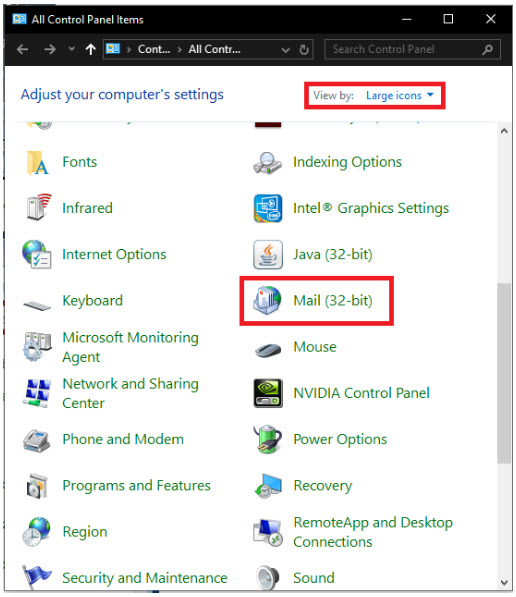Open the Mail (32-bit) icon
Image resolution: width=516 pixels, height=597 pixels.
coord(267,300)
